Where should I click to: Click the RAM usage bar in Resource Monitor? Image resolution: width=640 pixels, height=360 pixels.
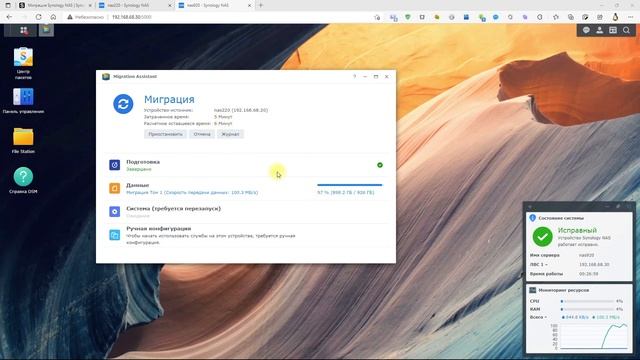click(x=587, y=309)
